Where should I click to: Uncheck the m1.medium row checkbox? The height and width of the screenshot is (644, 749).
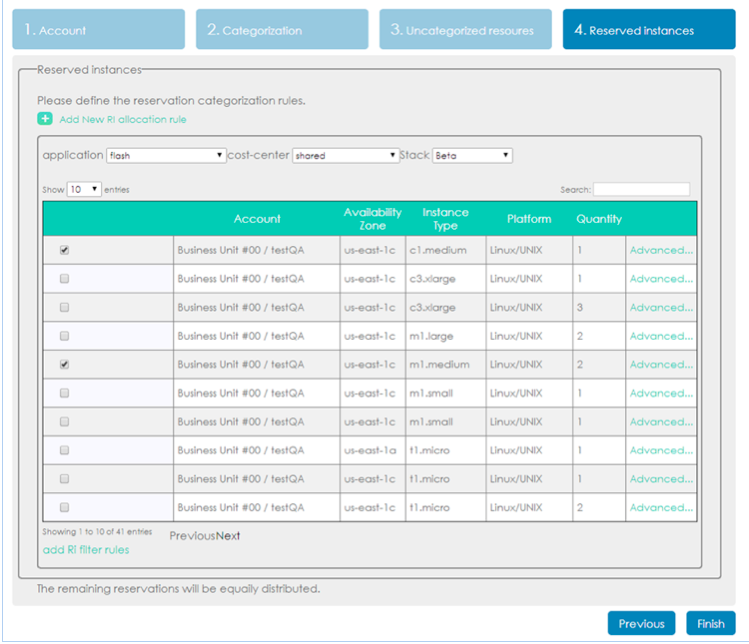coord(65,365)
